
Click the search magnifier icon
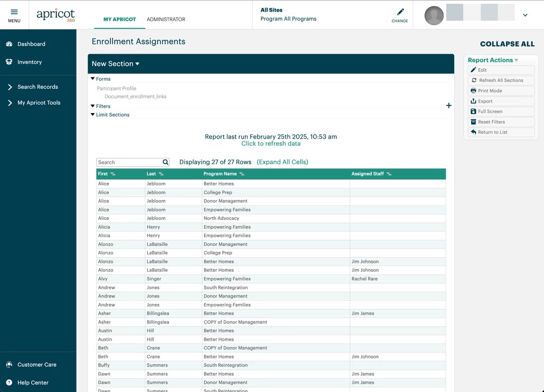[166, 162]
